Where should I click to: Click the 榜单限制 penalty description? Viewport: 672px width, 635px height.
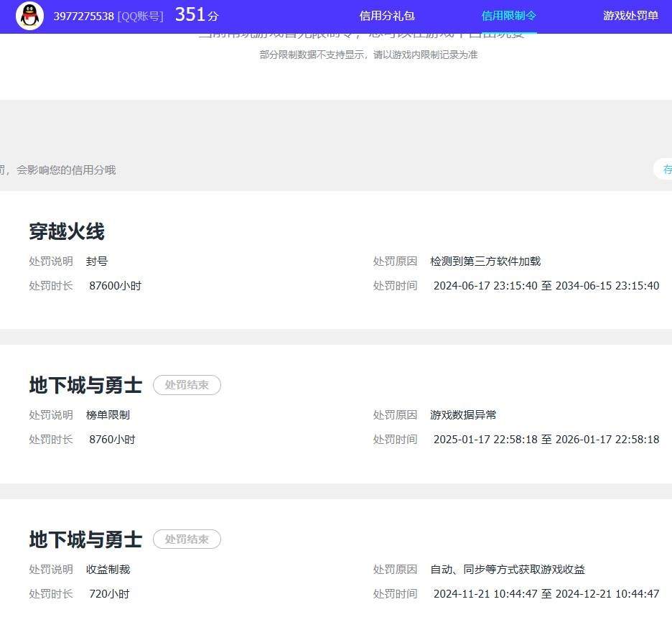(108, 414)
